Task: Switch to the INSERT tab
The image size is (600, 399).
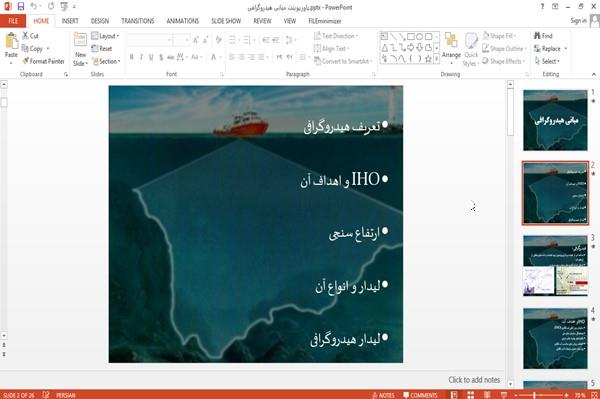Action: tap(70, 21)
